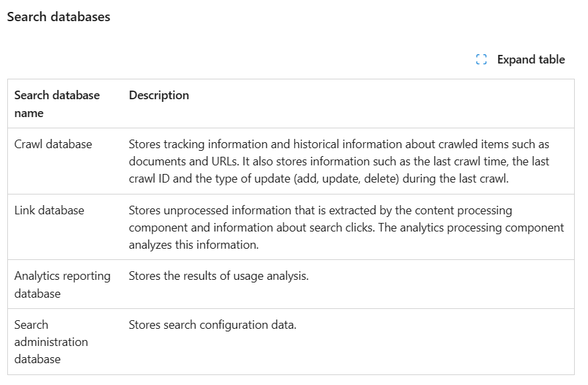Click the text 'Stores the results of usage analysis.'

(219, 276)
